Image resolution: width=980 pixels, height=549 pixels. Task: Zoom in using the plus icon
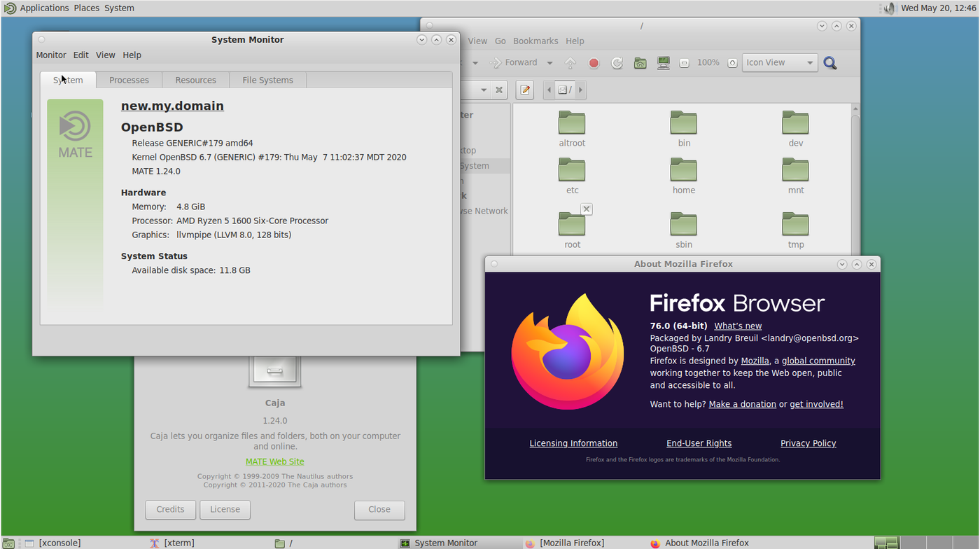pos(732,63)
